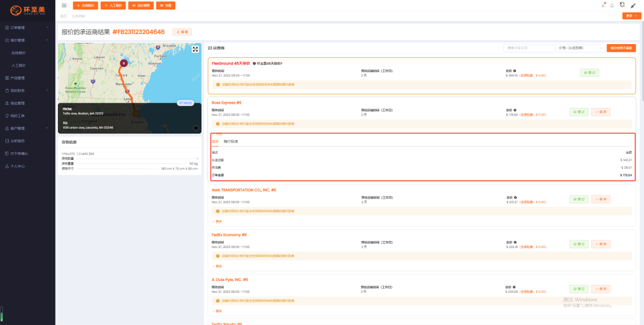The image size is (644, 325).
Task: Switch to the 赔付标准 tab
Action: coord(231,141)
